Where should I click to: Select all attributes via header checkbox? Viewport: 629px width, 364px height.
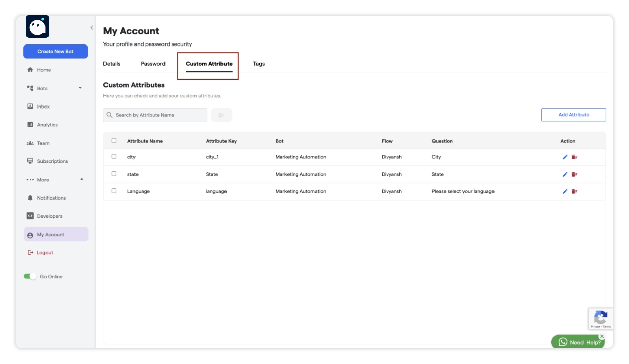pos(114,140)
